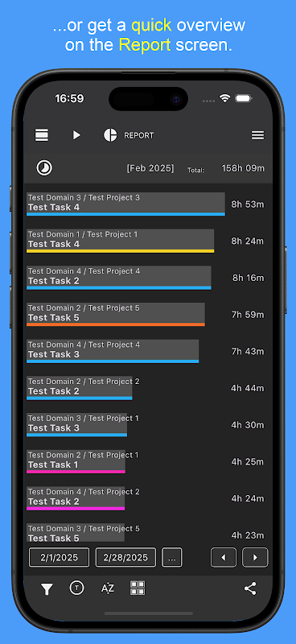This screenshot has height=644, width=296.
Task: Select Test Task 4 with blue bar
Action: [x=125, y=204]
